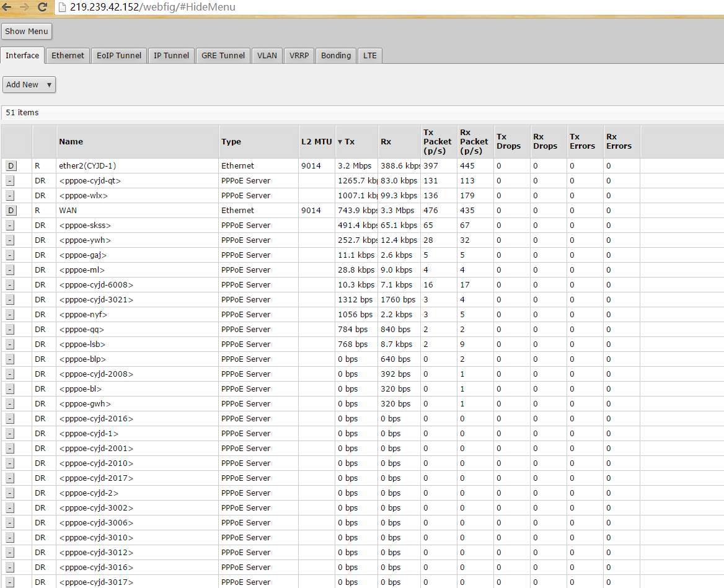The image size is (724, 588).
Task: Click the Show Menu button
Action: (x=26, y=32)
